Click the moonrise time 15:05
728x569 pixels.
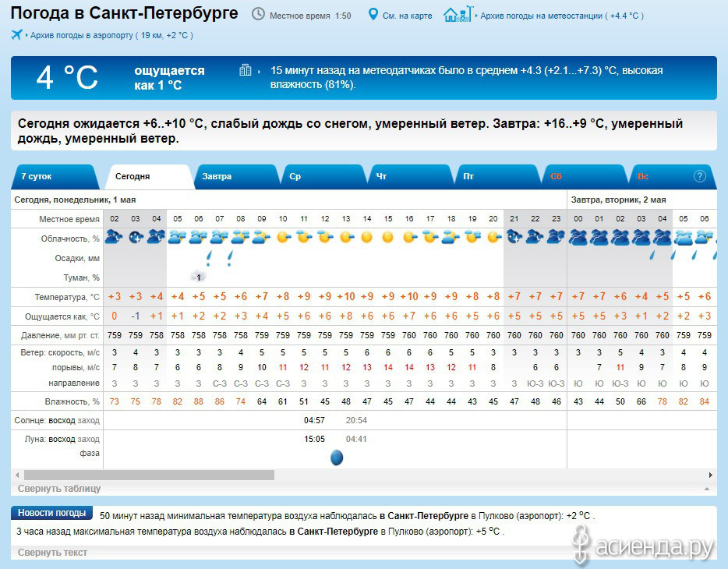[314, 439]
